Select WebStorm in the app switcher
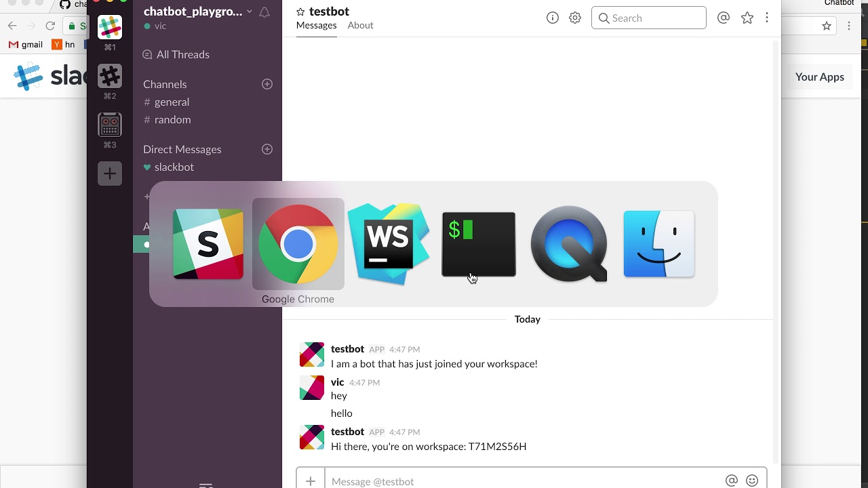This screenshot has height=488, width=868. coord(389,244)
